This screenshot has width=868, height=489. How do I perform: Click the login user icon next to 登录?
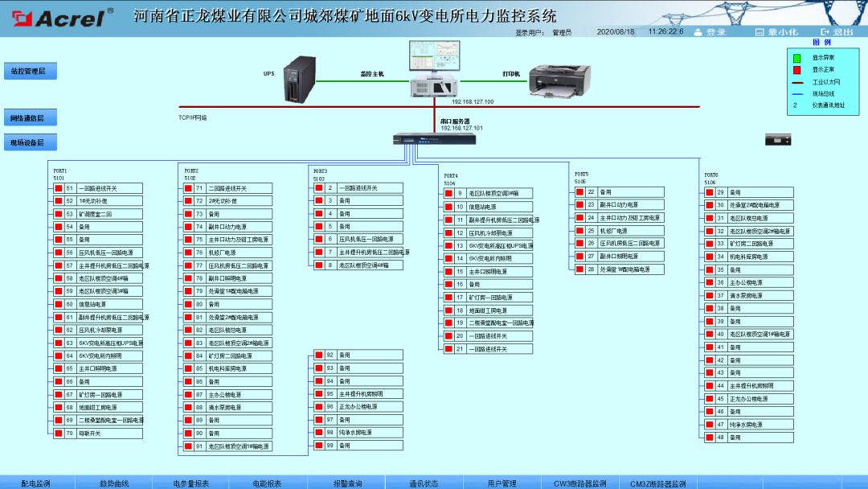click(x=698, y=32)
